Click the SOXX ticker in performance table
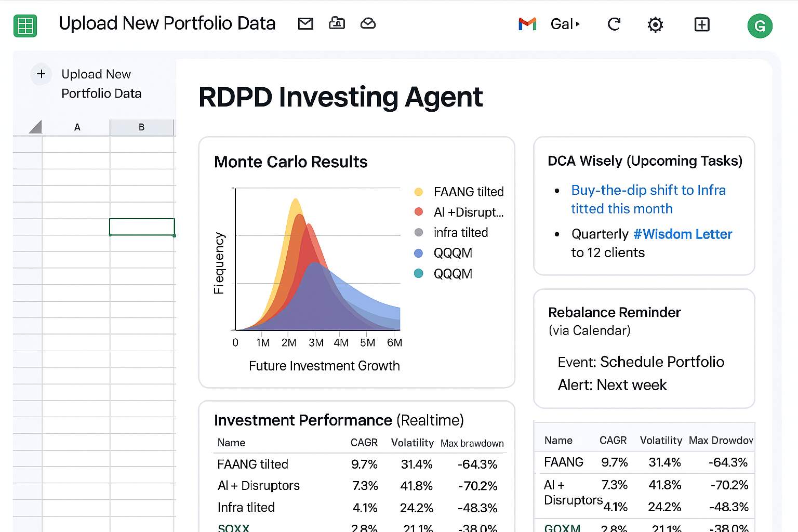798x532 pixels. 233,527
